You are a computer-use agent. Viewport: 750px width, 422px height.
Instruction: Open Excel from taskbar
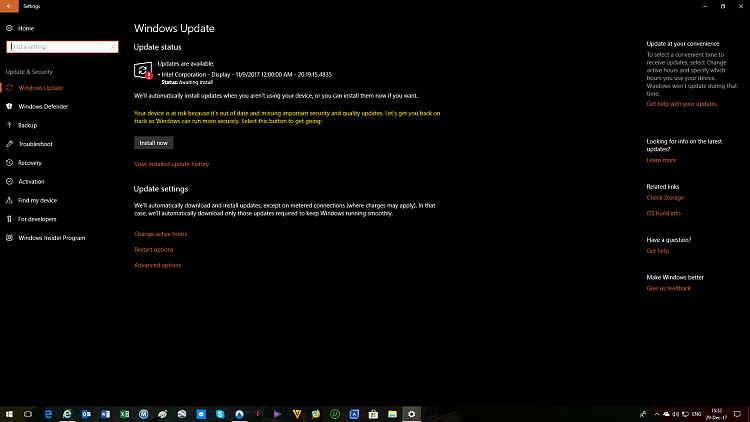coord(124,414)
